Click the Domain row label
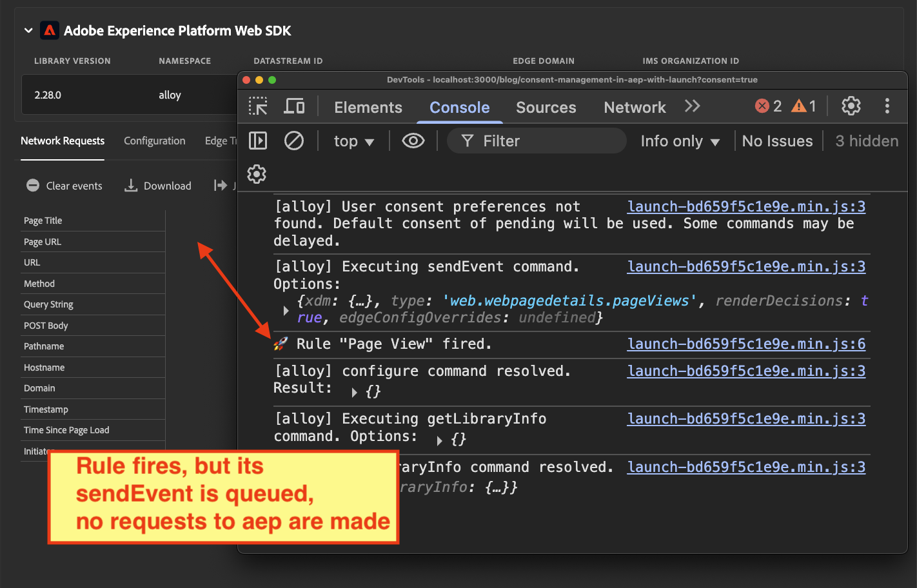Viewport: 917px width, 588px height. (39, 388)
